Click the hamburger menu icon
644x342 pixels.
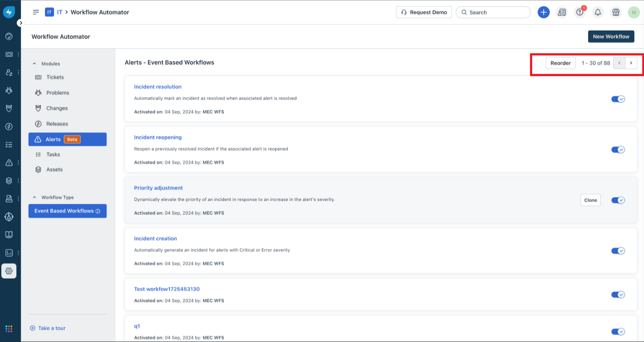tap(36, 12)
